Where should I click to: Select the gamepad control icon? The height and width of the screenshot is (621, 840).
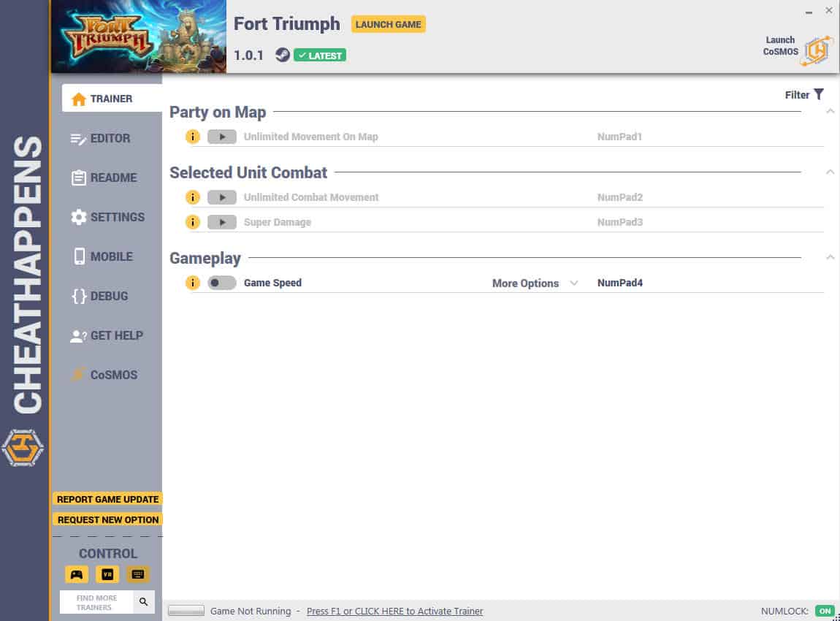coord(77,574)
